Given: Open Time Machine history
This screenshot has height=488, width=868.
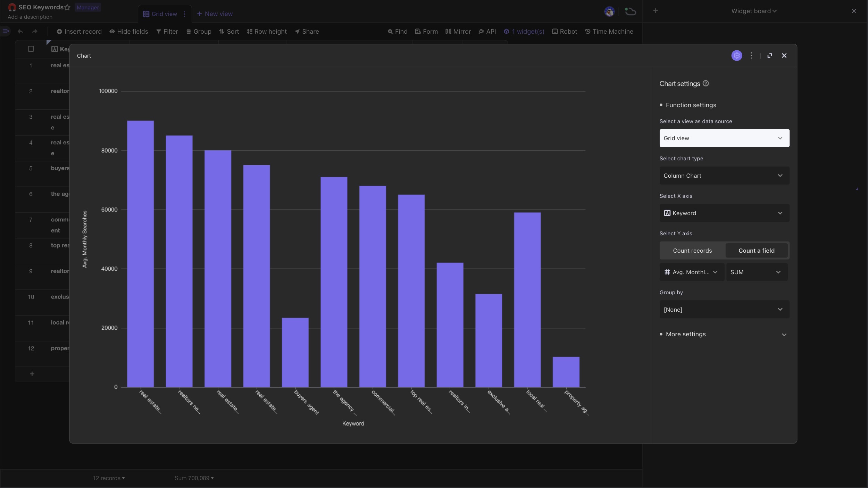Looking at the screenshot, I should tap(609, 32).
